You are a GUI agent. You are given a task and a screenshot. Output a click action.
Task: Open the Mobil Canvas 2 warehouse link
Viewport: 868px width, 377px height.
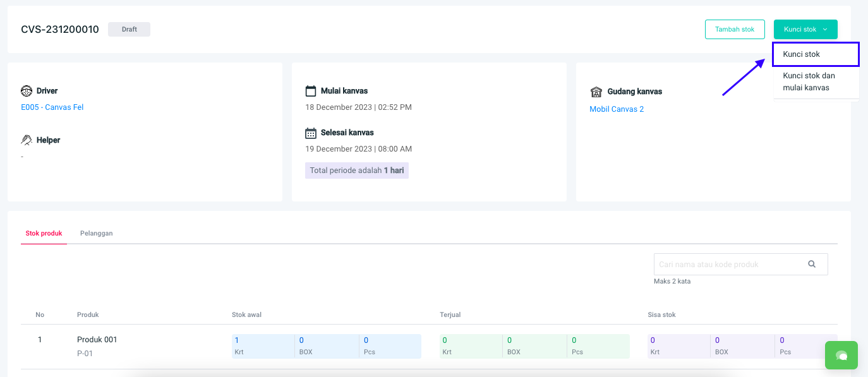coord(617,109)
